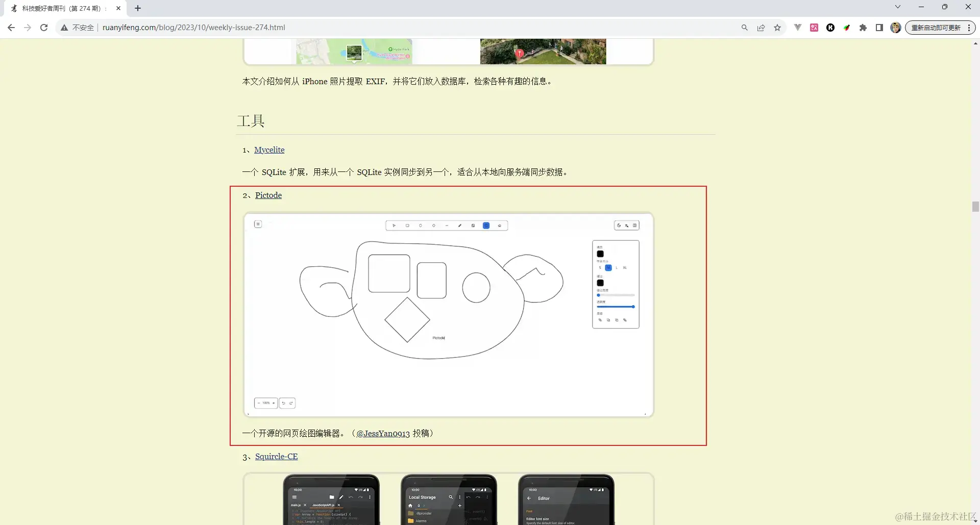Select the rectangle drawing tool
The image size is (980, 525).
[407, 225]
